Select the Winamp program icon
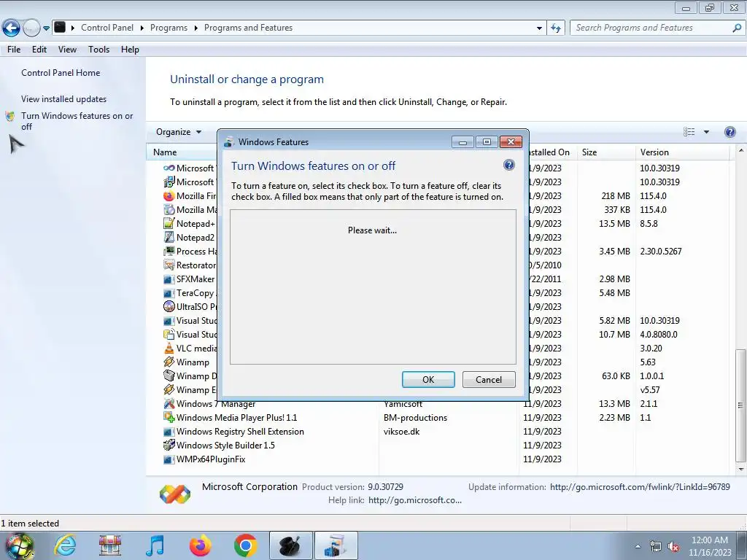Screen dimensions: 747x560 (x=169, y=362)
